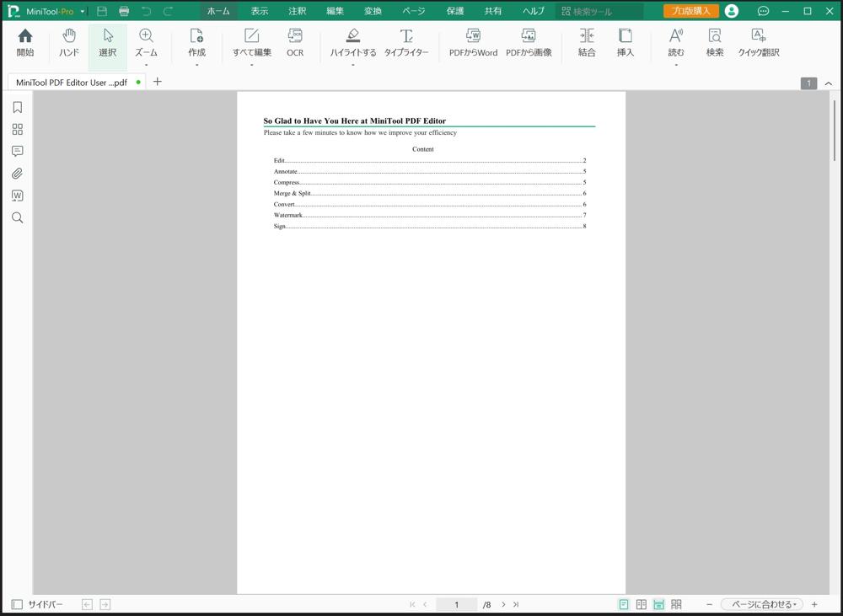Go to the next page
The width and height of the screenshot is (843, 616).
click(503, 604)
